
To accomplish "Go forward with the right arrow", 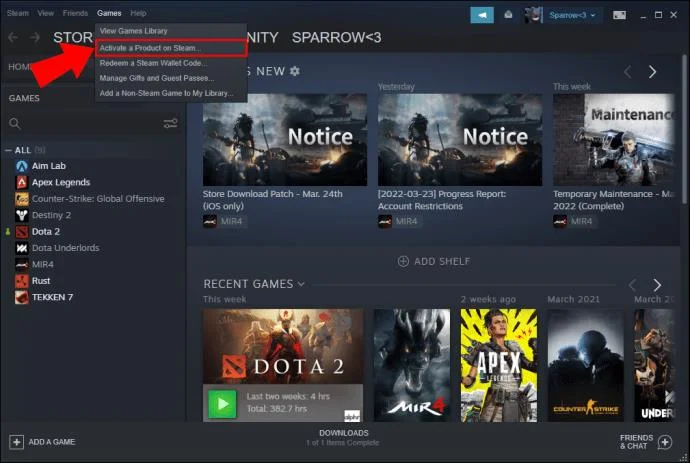I will [35, 37].
